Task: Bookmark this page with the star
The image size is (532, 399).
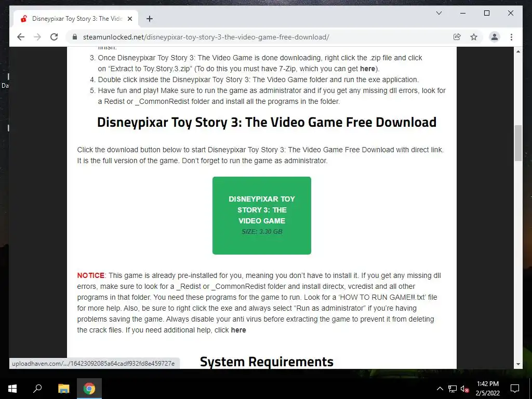Action: (474, 37)
